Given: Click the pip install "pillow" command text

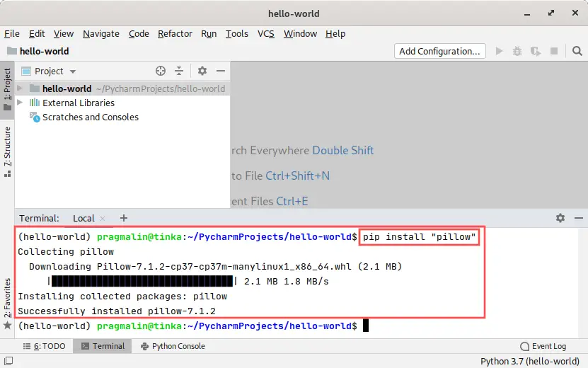Looking at the screenshot, I should click(419, 237).
